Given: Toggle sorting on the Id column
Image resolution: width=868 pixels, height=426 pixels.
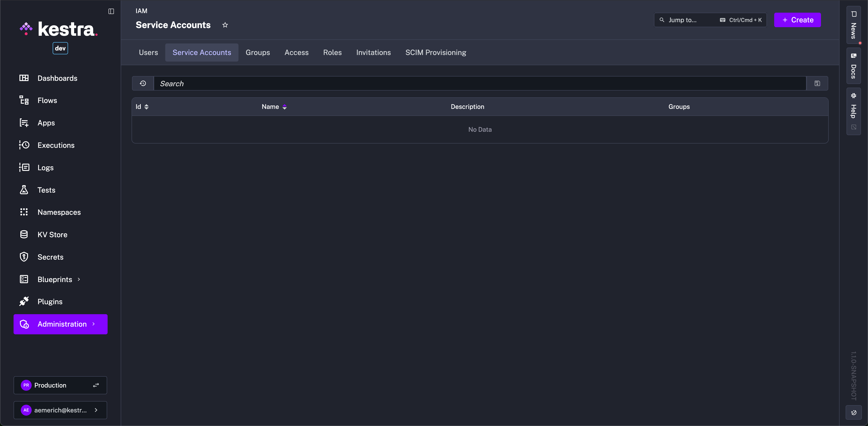Looking at the screenshot, I should click(146, 107).
